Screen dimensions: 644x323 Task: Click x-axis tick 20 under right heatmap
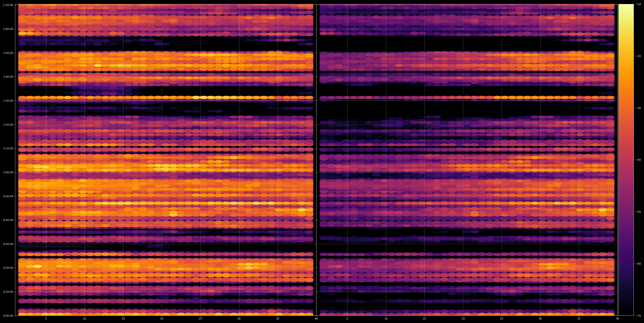(463, 319)
